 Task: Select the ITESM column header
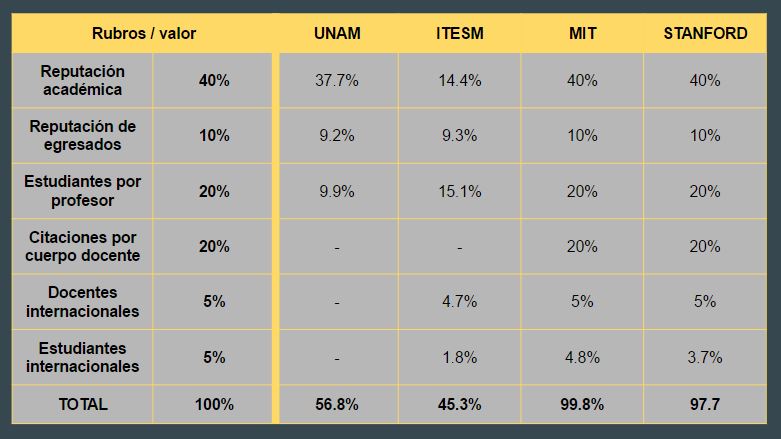pos(459,33)
